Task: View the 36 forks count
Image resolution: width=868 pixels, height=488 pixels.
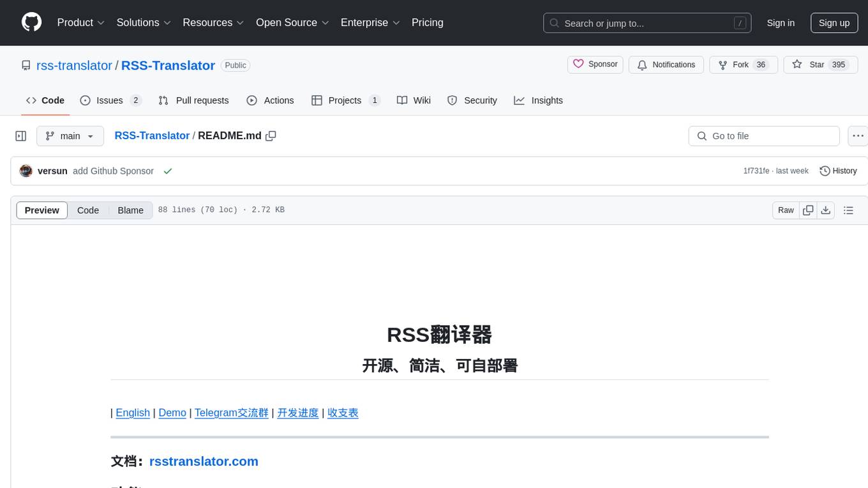Action: point(760,65)
